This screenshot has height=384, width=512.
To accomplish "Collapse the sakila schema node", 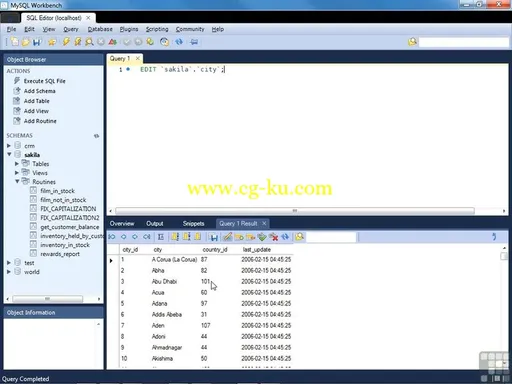I will click(x=9, y=154).
